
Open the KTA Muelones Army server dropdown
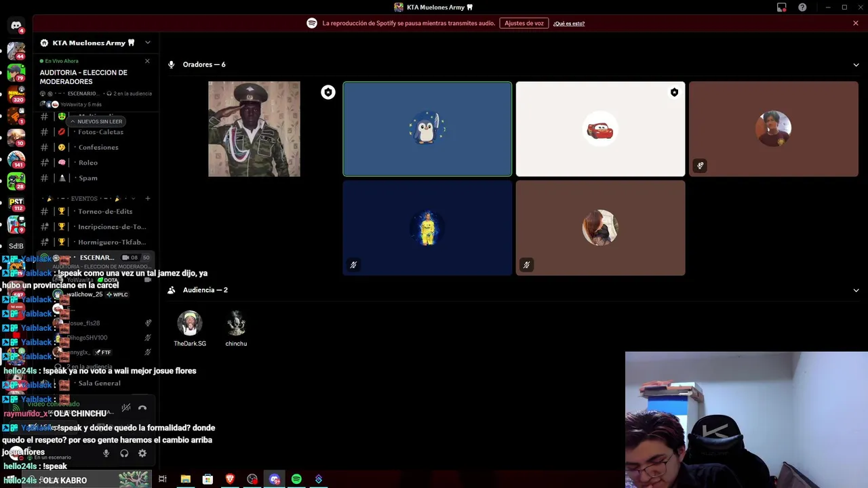(x=147, y=43)
